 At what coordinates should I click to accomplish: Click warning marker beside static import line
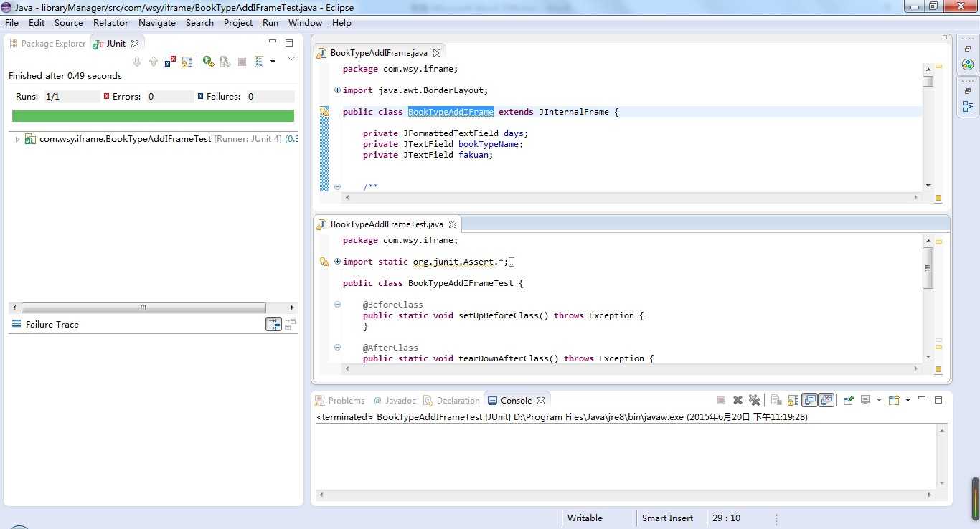pyautogui.click(x=324, y=262)
